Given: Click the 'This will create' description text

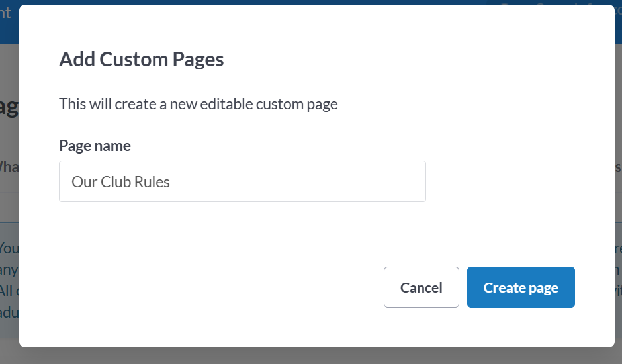Looking at the screenshot, I should [198, 104].
